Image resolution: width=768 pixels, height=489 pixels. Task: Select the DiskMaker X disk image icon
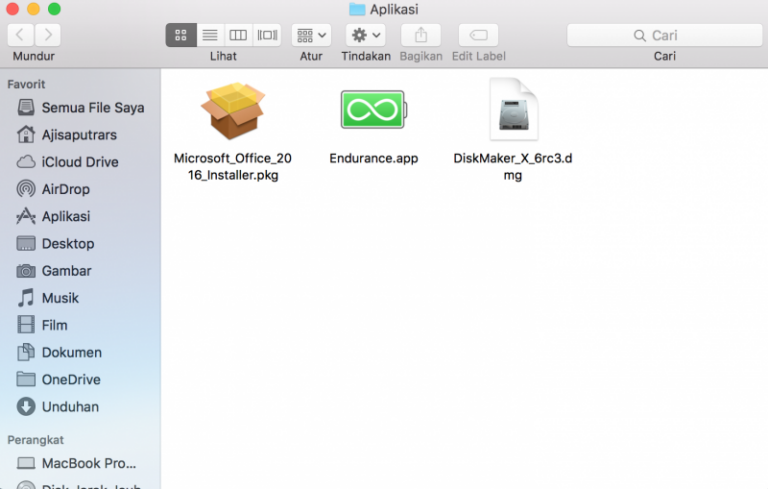513,109
